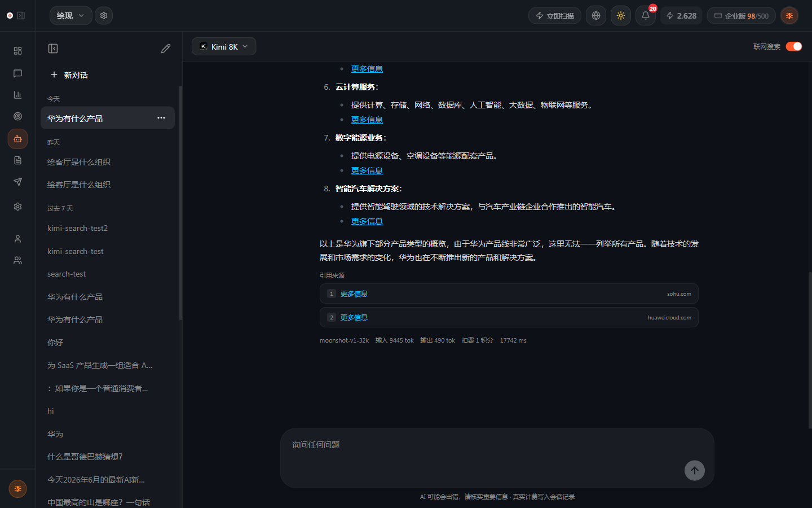Click the paper plane send icon in left rail

[17, 182]
